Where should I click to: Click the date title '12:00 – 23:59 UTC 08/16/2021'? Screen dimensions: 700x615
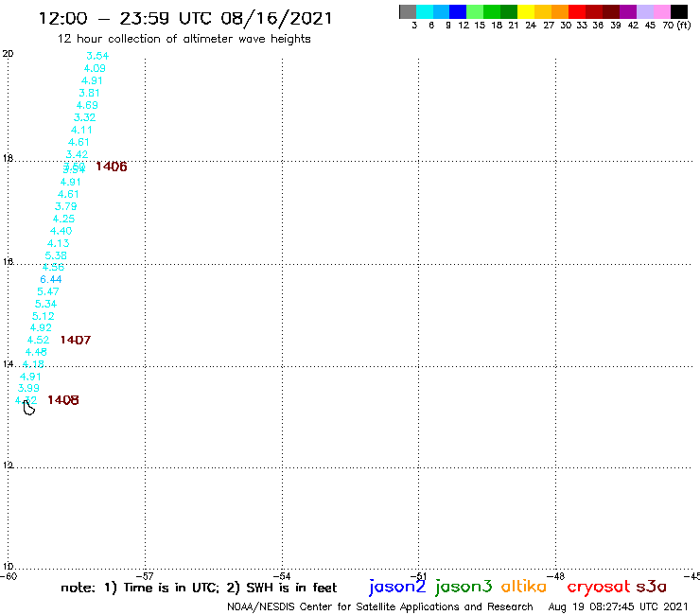[185, 18]
